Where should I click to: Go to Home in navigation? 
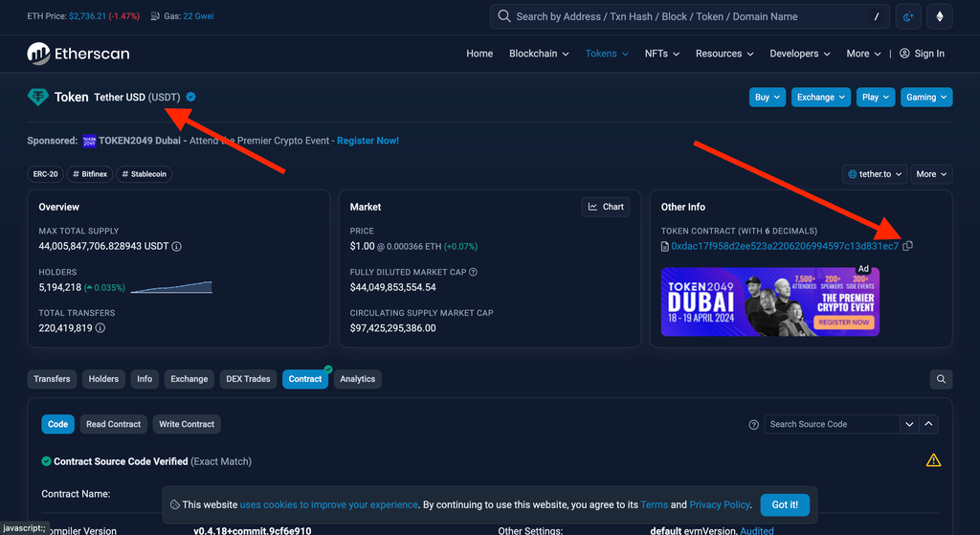point(479,54)
